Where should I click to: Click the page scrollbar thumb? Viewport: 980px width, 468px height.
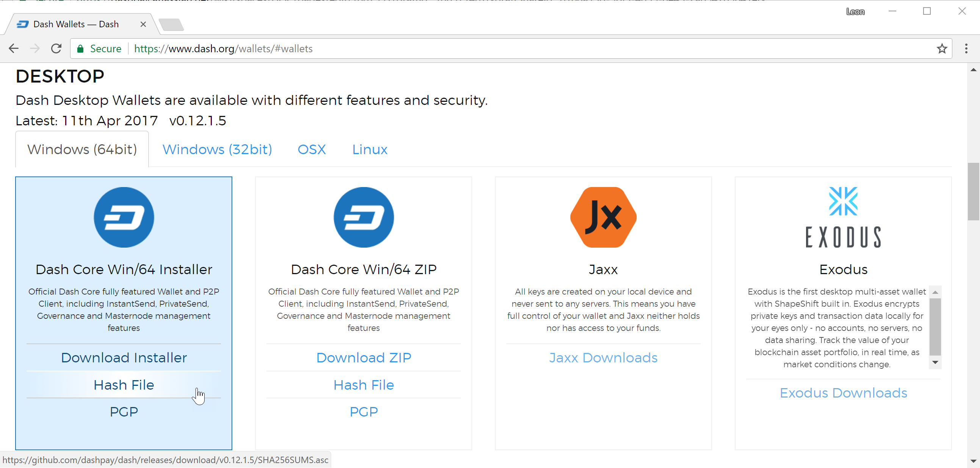pos(973,191)
